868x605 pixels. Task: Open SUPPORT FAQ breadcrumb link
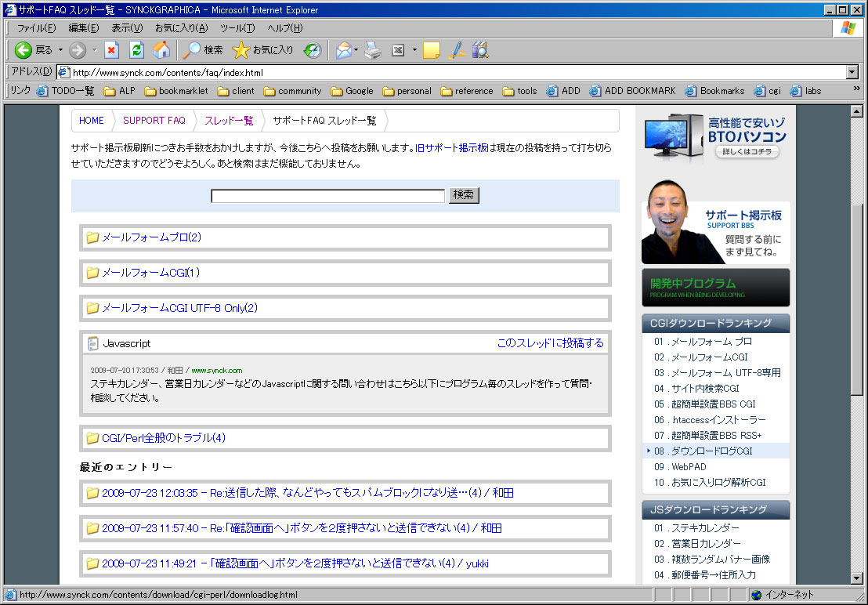154,121
